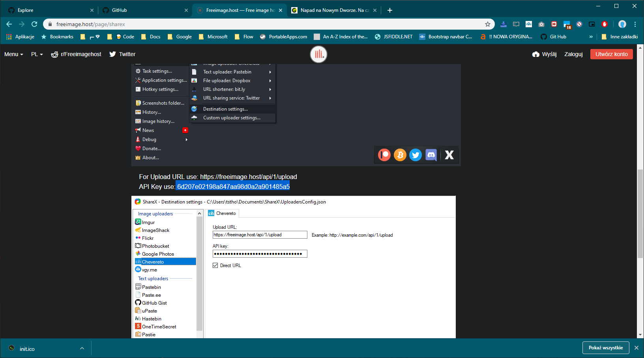The width and height of the screenshot is (644, 358).
Task: Click Zaloguj login link
Action: (x=573, y=54)
